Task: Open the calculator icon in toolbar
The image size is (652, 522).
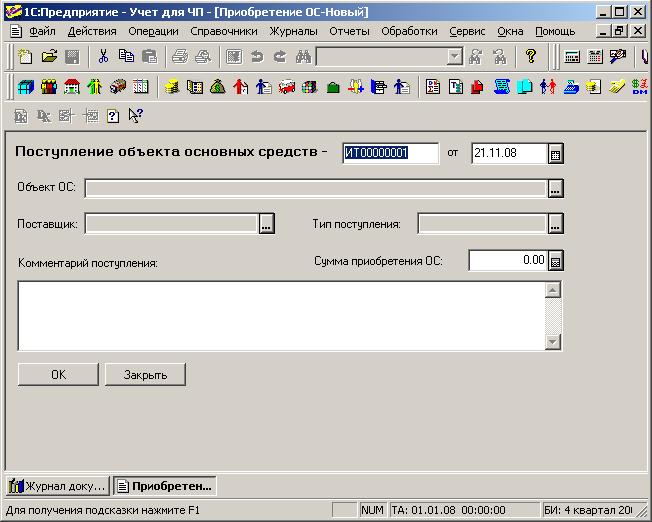Action: click(573, 57)
